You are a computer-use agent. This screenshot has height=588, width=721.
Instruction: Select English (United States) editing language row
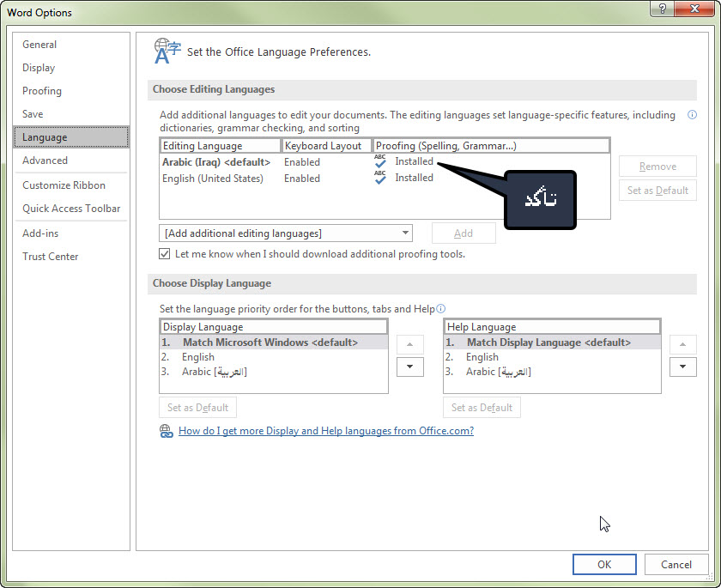pyautogui.click(x=385, y=178)
